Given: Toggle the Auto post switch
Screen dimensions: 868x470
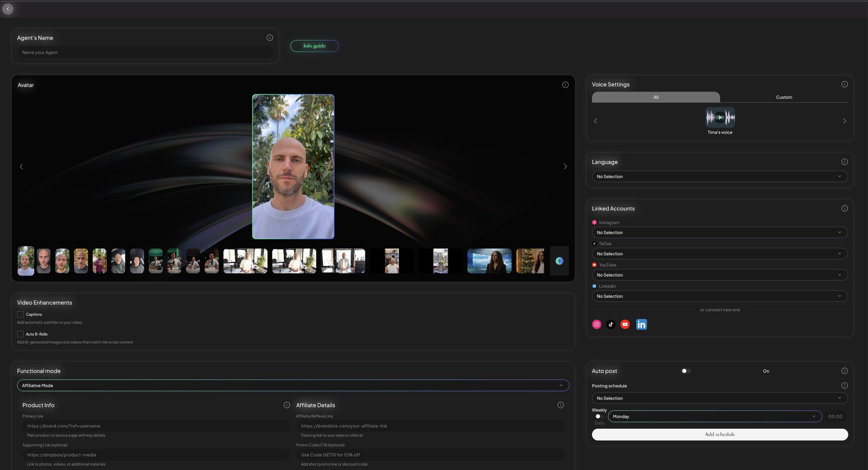Looking at the screenshot, I should (685, 371).
